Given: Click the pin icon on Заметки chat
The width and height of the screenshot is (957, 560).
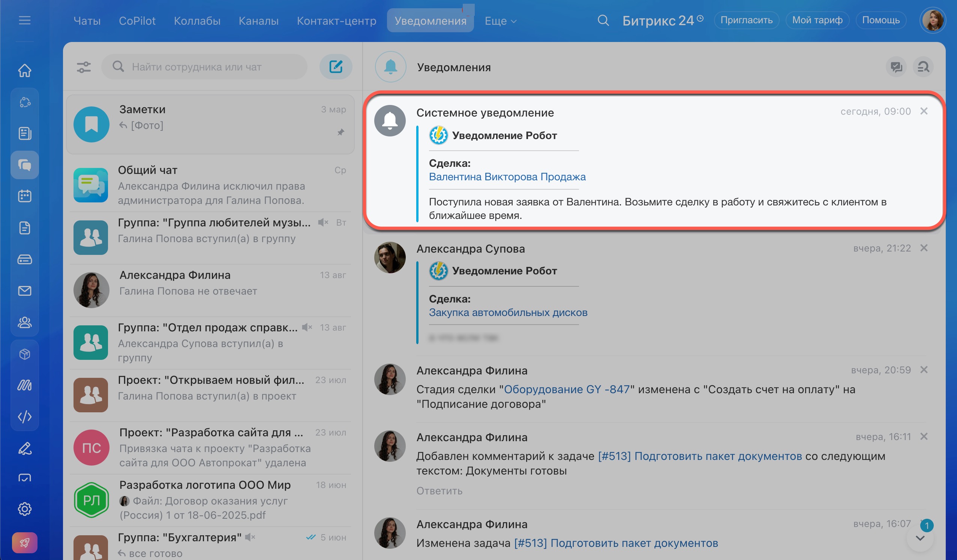Looking at the screenshot, I should pos(340,132).
